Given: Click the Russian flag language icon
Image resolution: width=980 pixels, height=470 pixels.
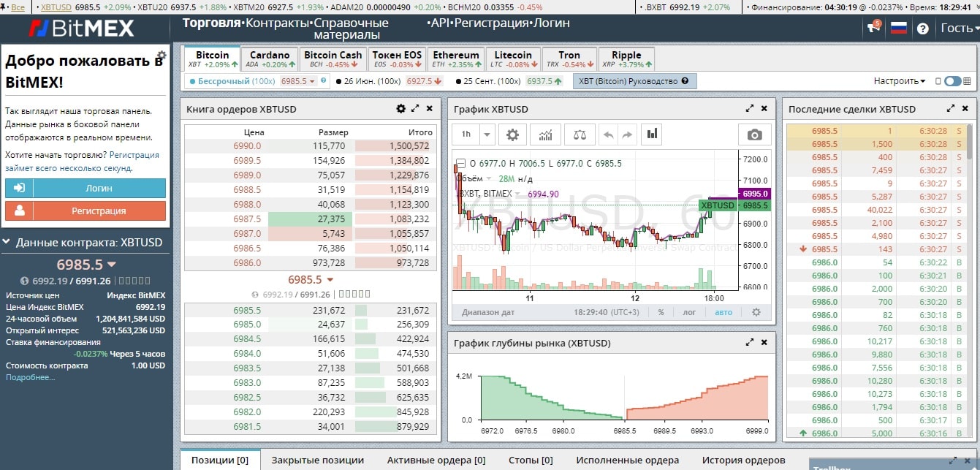Looking at the screenshot, I should coord(898,29).
